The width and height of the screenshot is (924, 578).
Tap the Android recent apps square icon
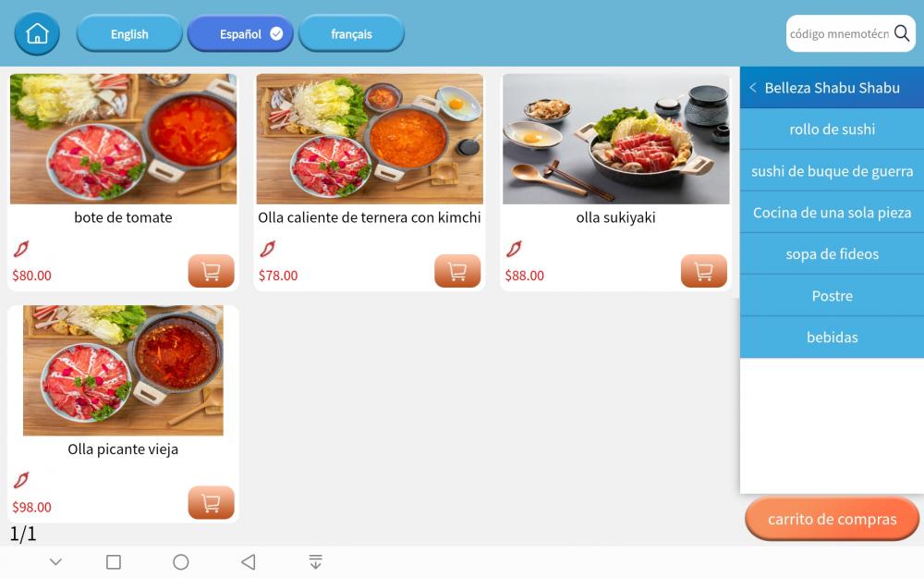click(x=114, y=562)
